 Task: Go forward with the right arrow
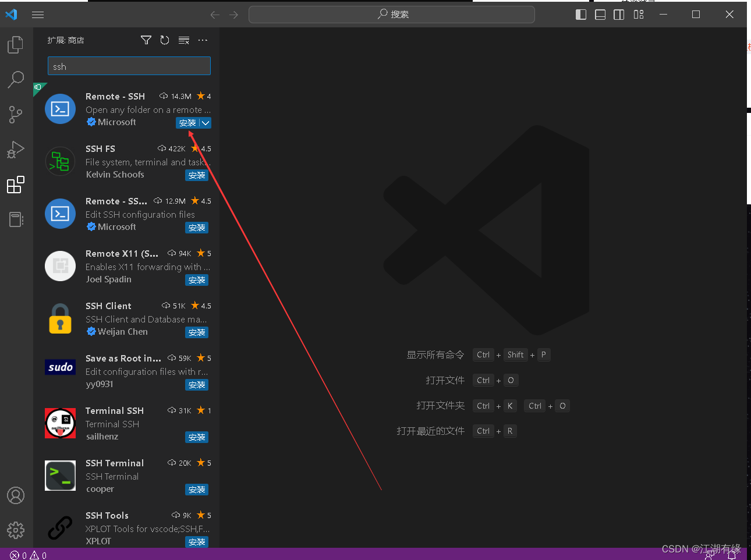point(234,15)
